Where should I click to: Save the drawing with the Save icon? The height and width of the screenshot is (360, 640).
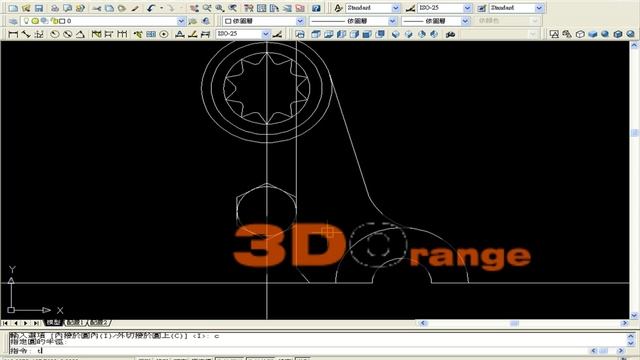pos(39,8)
